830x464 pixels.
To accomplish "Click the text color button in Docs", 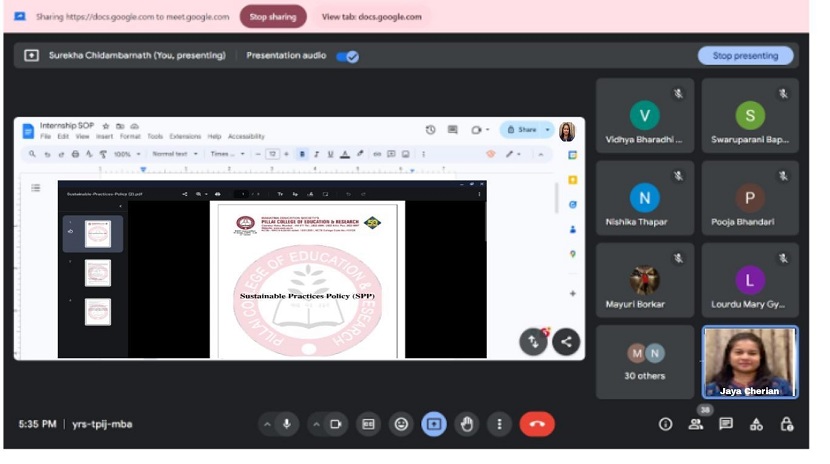I will (345, 154).
